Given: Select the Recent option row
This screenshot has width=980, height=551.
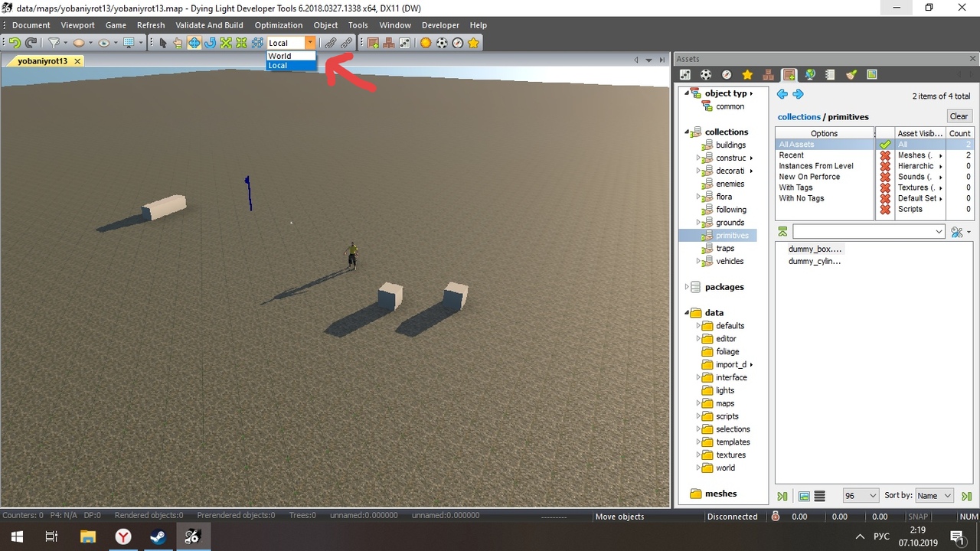Looking at the screenshot, I should point(825,155).
